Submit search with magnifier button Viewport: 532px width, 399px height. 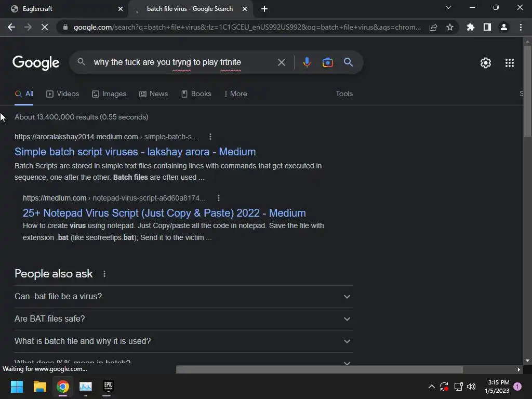(x=348, y=62)
